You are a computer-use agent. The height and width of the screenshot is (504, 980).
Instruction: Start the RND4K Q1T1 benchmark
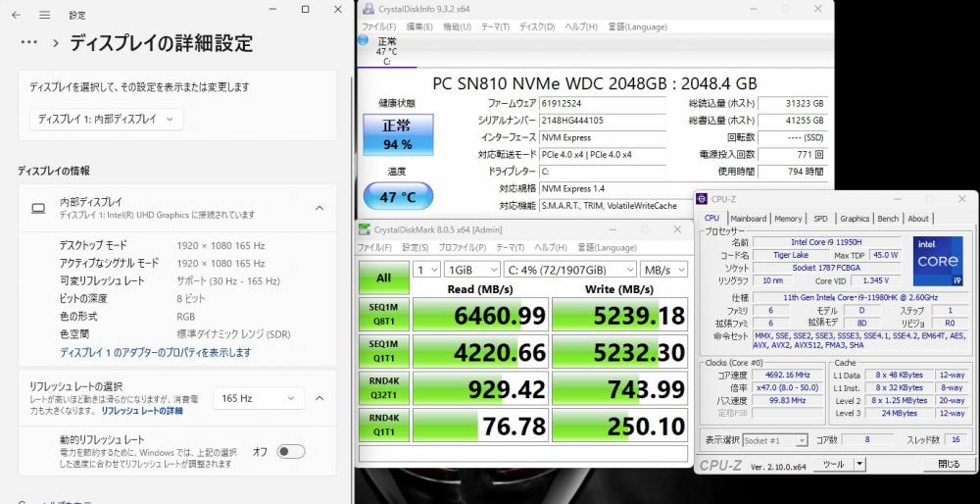(x=384, y=425)
